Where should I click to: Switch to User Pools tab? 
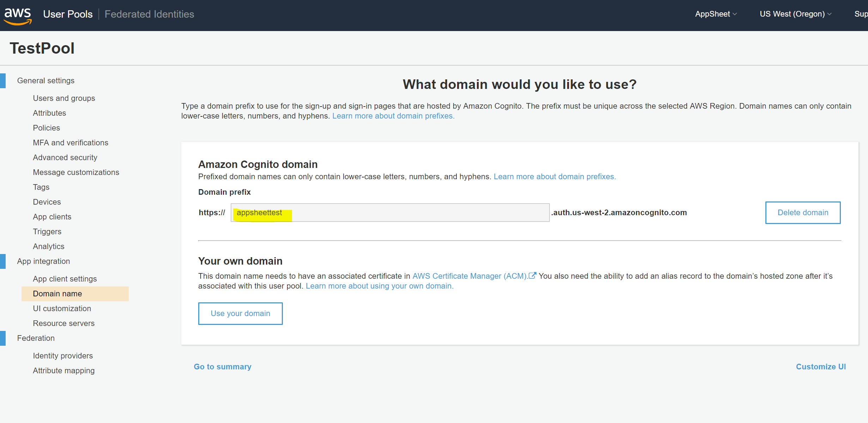tap(68, 14)
